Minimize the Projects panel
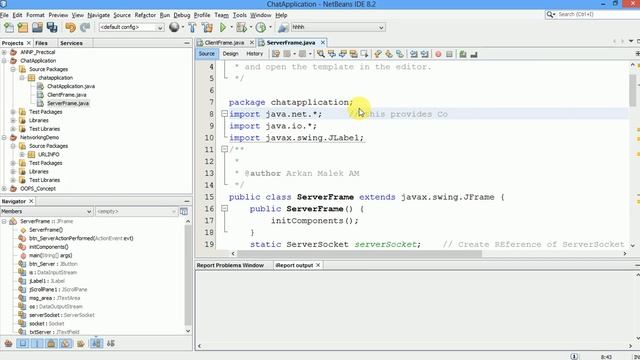Screen dimensions: 640x360 point(187,43)
